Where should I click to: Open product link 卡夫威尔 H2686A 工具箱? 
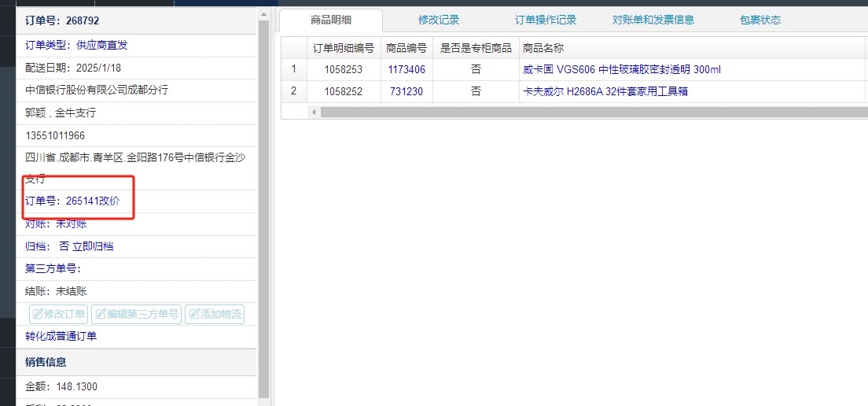point(605,91)
